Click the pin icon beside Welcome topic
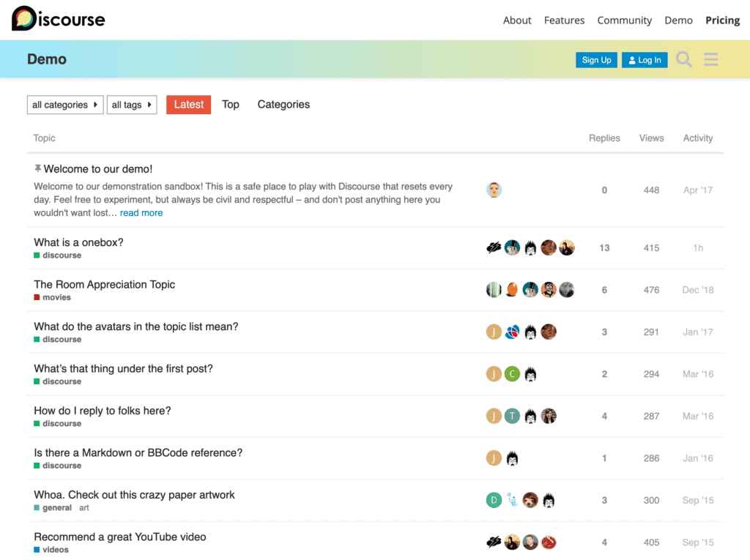750x560 pixels. pyautogui.click(x=38, y=168)
